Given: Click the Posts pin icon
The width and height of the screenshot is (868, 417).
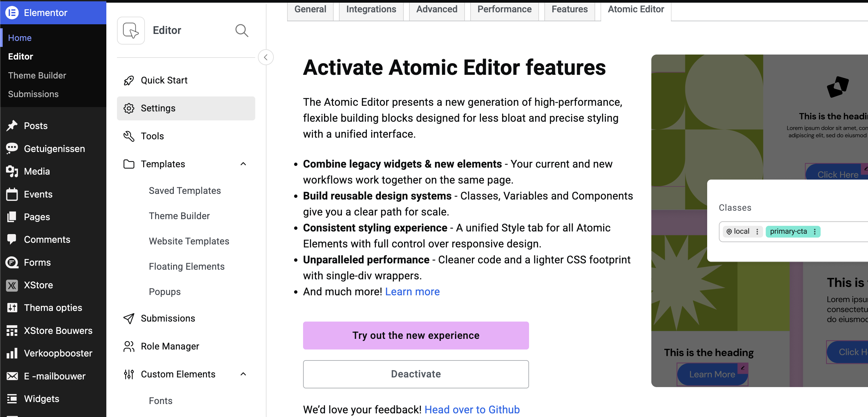Looking at the screenshot, I should pos(12,126).
